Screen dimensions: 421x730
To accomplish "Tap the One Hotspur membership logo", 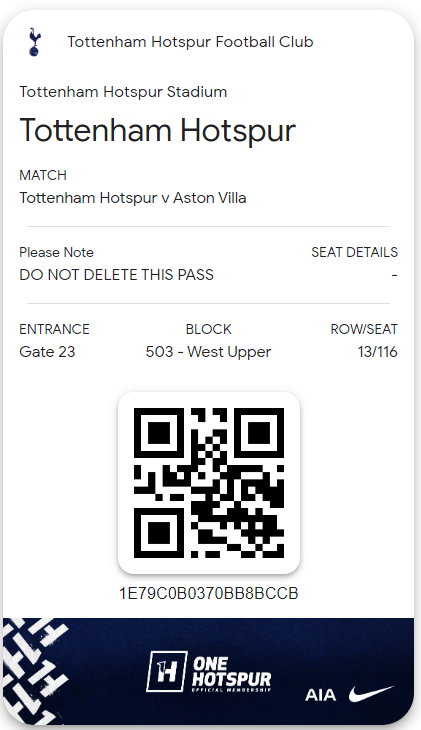I will pos(209,672).
